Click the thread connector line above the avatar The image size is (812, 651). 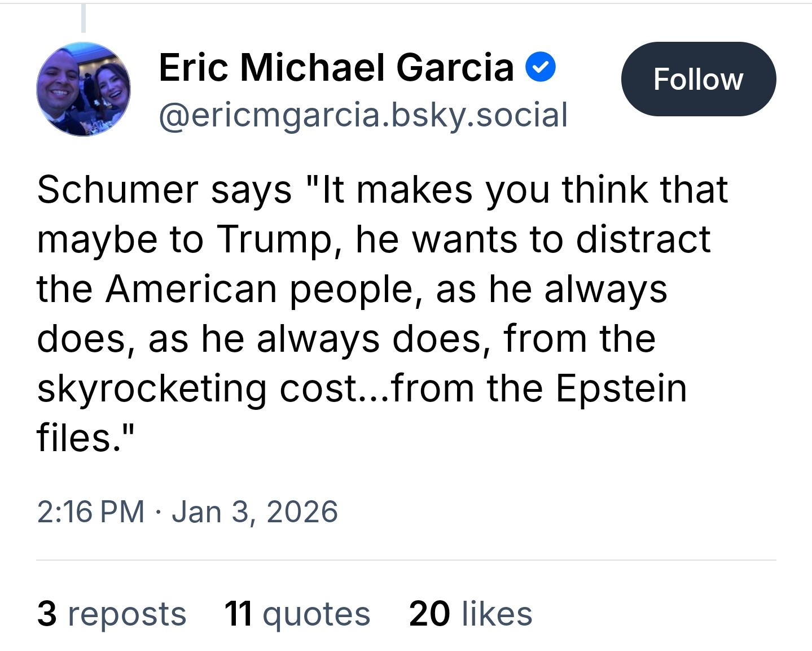tap(84, 18)
